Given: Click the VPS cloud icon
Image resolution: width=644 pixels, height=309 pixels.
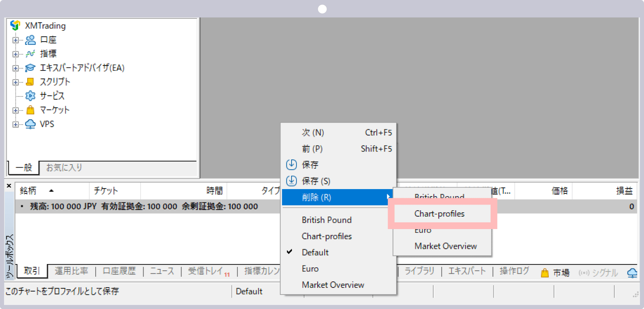Looking at the screenshot, I should point(30,124).
